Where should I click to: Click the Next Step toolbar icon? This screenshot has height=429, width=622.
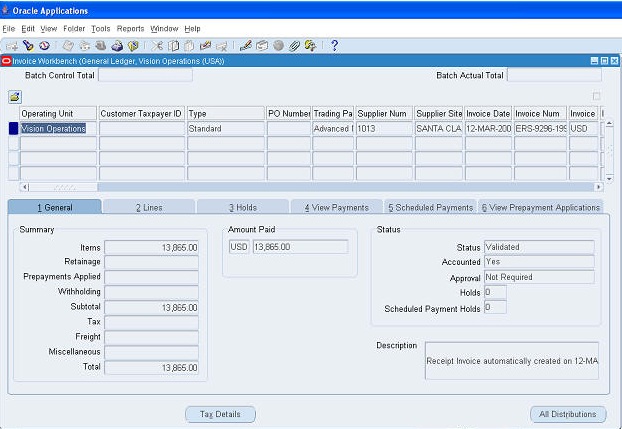coord(84,46)
